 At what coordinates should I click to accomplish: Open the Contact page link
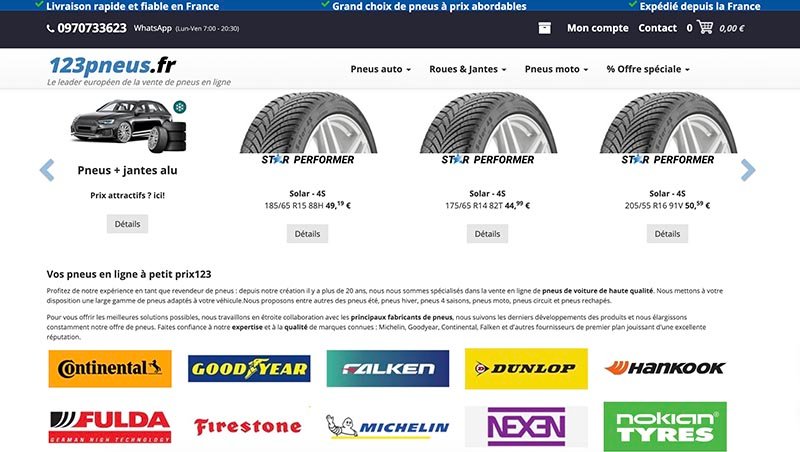point(657,28)
